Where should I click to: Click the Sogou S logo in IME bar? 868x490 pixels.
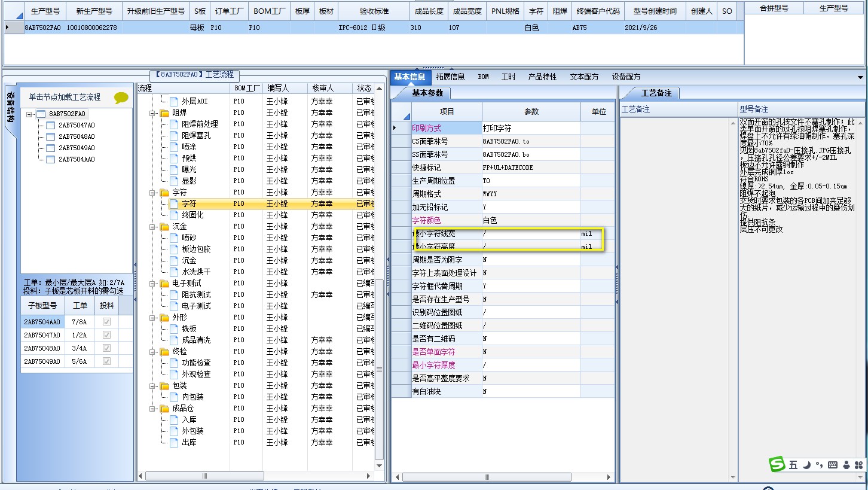pos(777,464)
